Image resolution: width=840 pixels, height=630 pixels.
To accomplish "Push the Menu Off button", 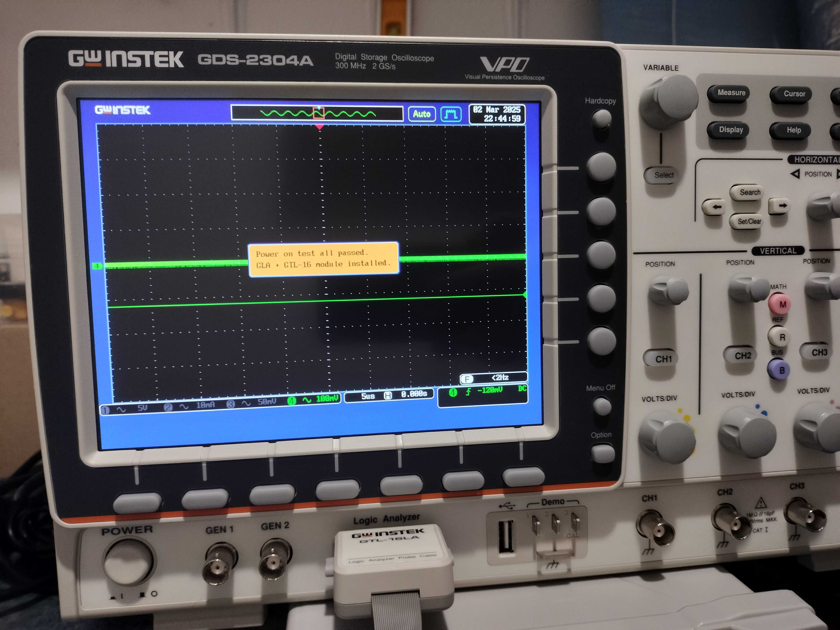I will [x=602, y=406].
